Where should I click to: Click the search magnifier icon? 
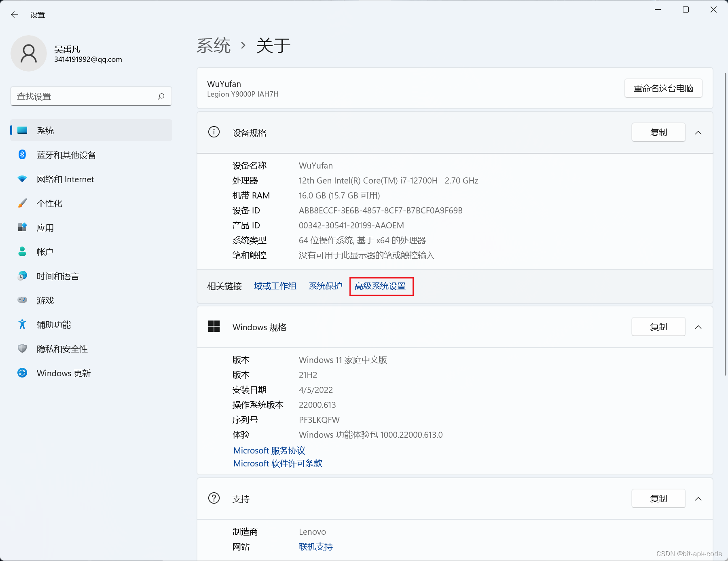pyautogui.click(x=161, y=96)
